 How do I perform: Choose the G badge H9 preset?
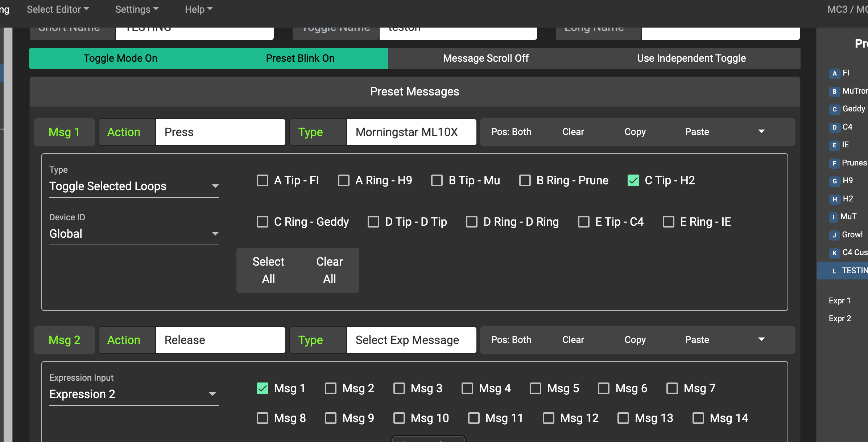click(x=834, y=181)
